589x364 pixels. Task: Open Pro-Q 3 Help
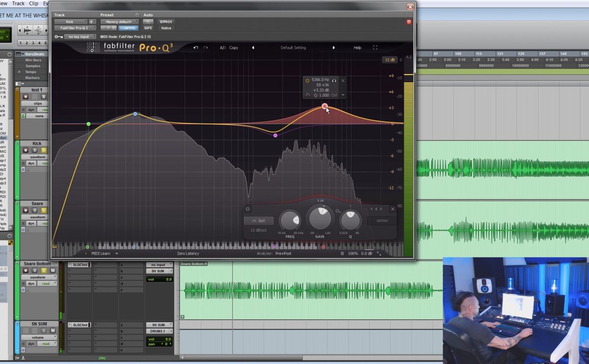click(357, 48)
